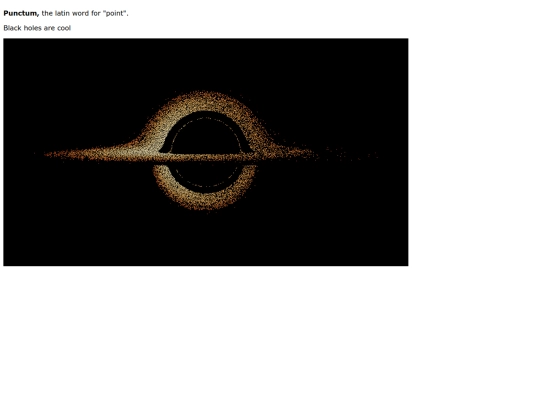
Task: Click the phrase 'the latin word for "point".'
Action: (x=85, y=13)
